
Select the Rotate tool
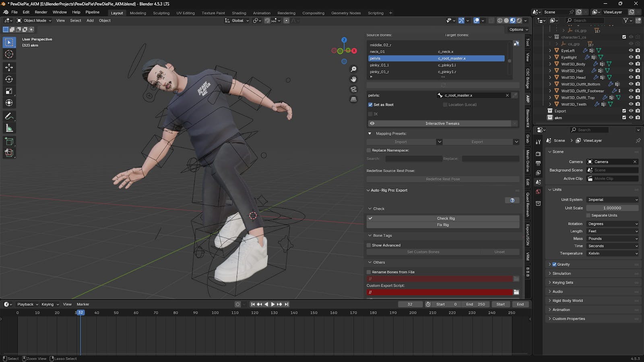point(9,79)
